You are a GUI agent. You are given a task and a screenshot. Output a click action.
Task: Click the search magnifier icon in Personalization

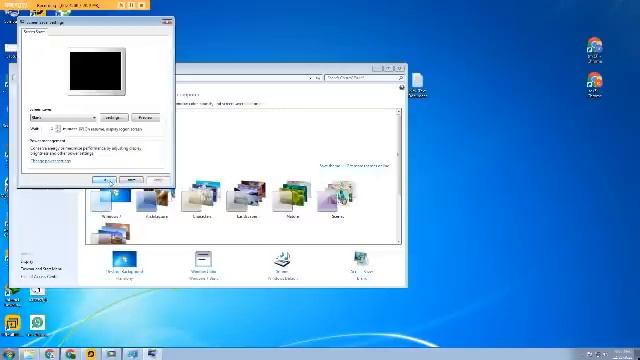(x=401, y=78)
